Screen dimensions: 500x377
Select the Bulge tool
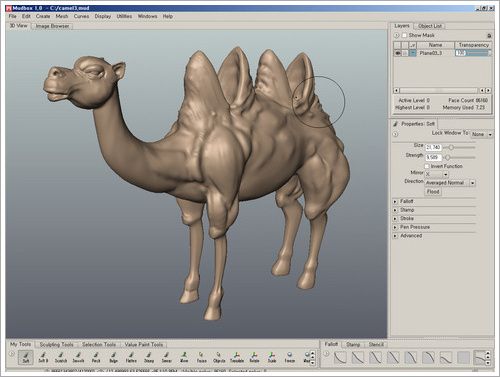(113, 357)
